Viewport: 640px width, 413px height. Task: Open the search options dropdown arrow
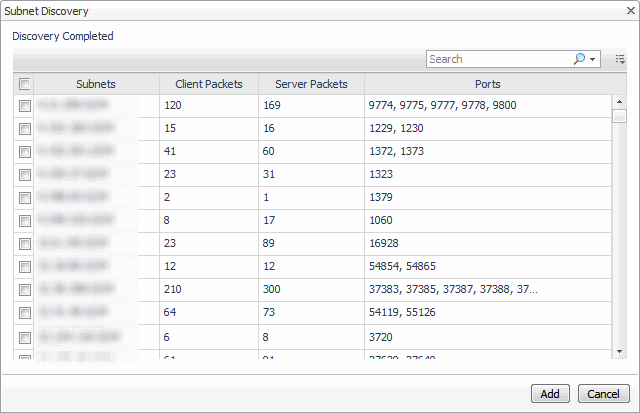(593, 59)
